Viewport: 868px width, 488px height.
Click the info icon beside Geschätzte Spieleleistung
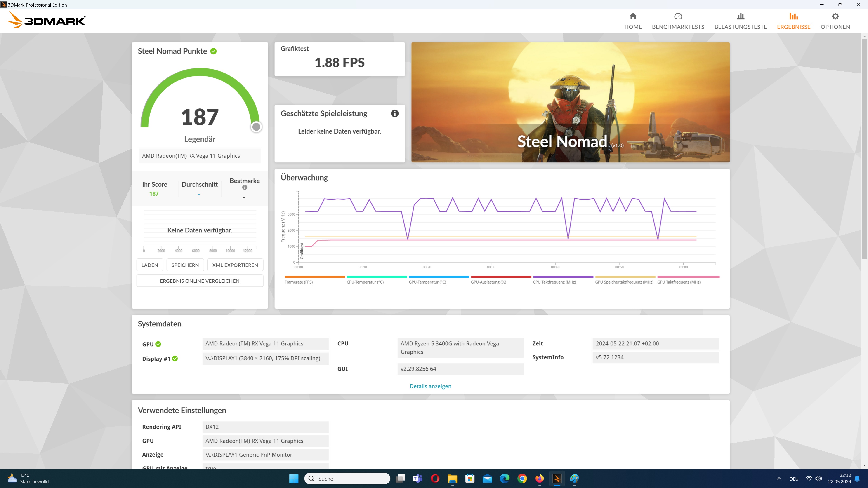pos(395,113)
